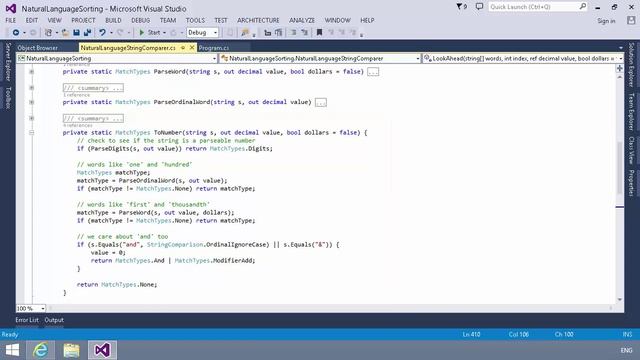Open the PROJECT menu
Viewport: 640px width, 360px height.
83,20
